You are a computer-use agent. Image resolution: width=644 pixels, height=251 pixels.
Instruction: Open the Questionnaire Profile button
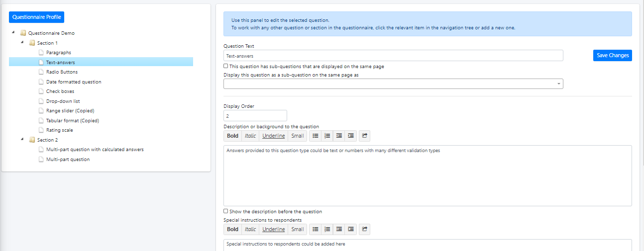[37, 17]
